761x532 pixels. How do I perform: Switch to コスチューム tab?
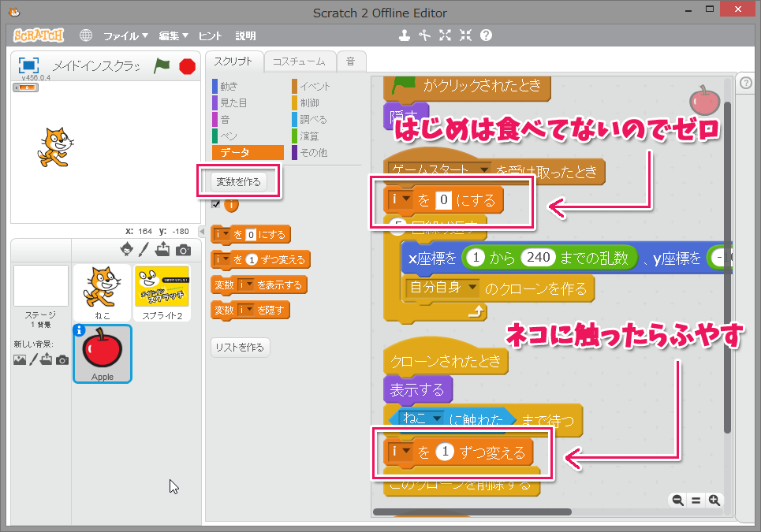tap(299, 61)
